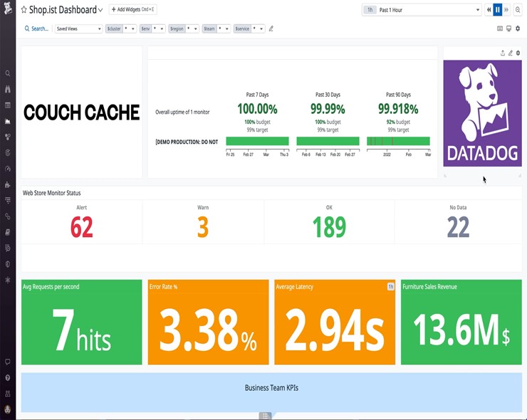
Task: Step the time range forward
Action: (506, 10)
